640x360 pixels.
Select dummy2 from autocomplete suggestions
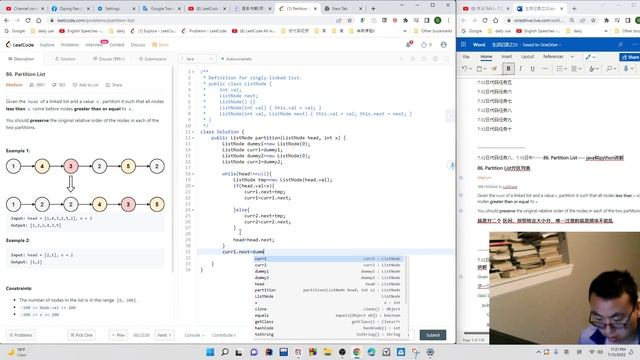coord(329,278)
